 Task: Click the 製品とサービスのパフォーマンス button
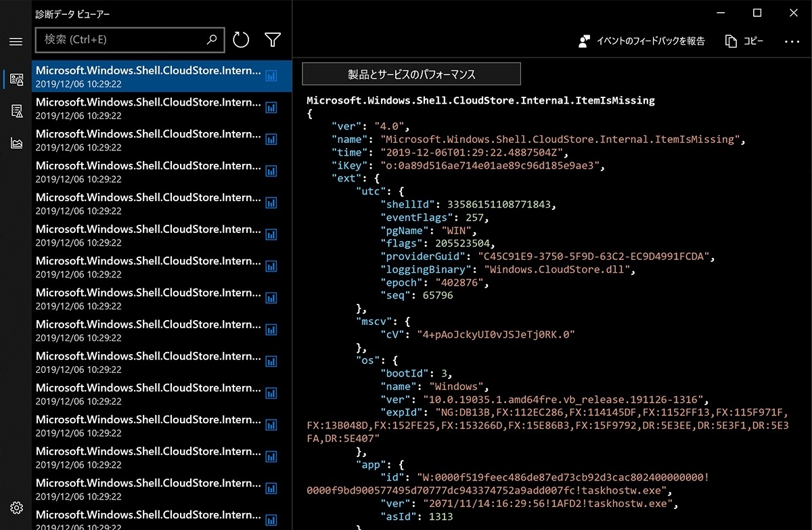click(x=411, y=74)
